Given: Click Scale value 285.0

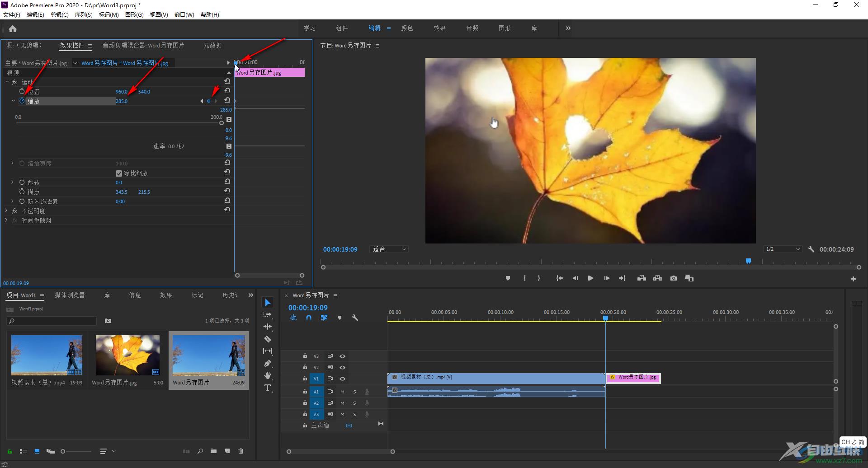Looking at the screenshot, I should [x=122, y=101].
